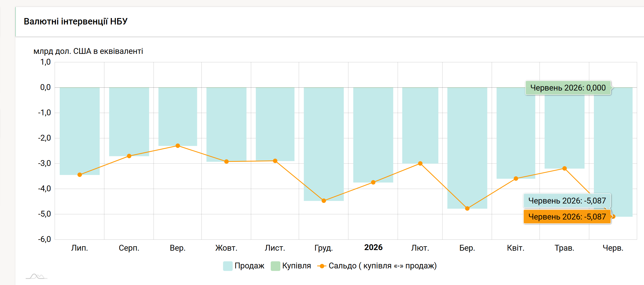The height and width of the screenshot is (285, 644).
Task: Click the Сальдо (купівля «-» продаж) legend label
Action: [x=383, y=266]
